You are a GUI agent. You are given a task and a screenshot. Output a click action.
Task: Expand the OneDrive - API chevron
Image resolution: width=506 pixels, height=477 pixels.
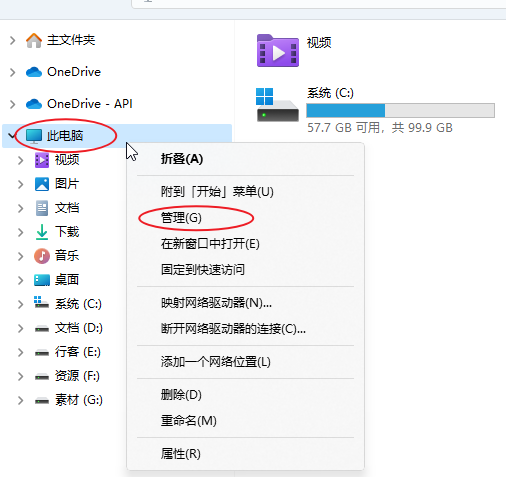[x=12, y=104]
